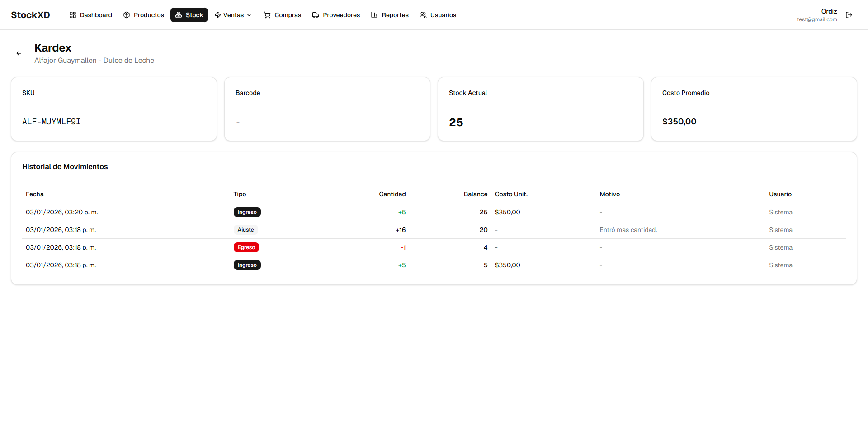Image resolution: width=868 pixels, height=430 pixels.
Task: Click the Usuarios people icon
Action: 423,15
